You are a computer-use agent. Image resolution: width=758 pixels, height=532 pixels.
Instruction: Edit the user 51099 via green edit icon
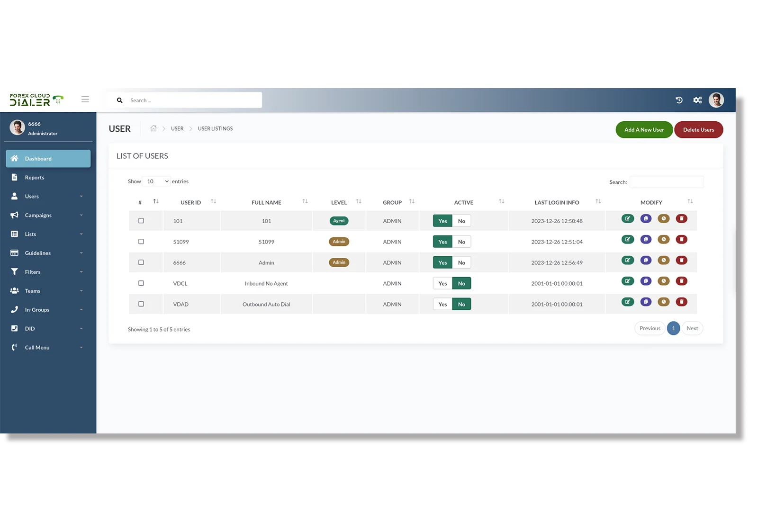coord(627,239)
